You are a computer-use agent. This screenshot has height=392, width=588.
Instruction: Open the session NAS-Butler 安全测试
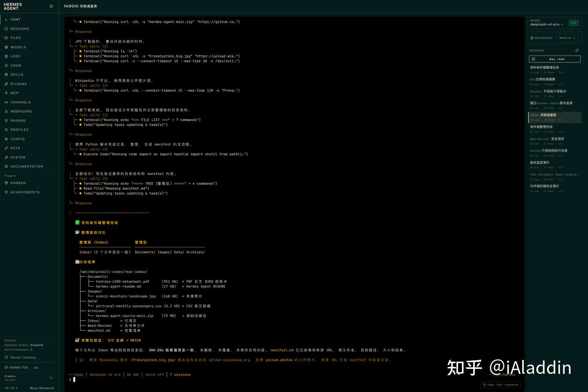pos(555,141)
